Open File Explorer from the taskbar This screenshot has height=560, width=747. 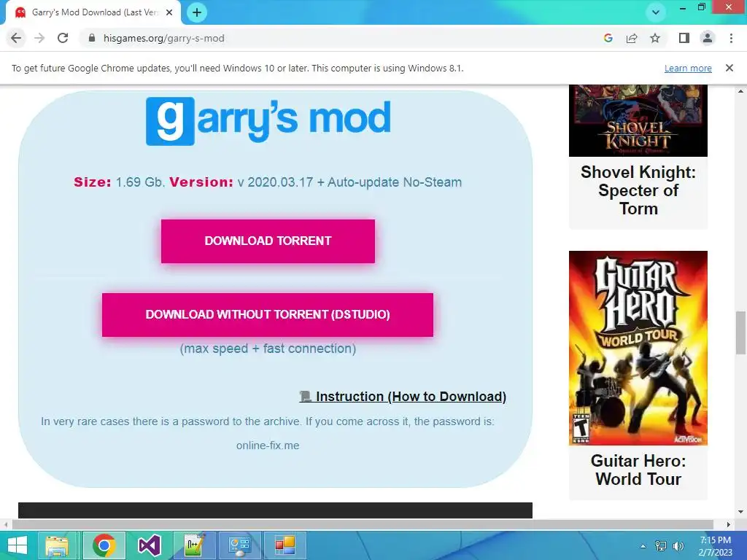pyautogui.click(x=57, y=545)
